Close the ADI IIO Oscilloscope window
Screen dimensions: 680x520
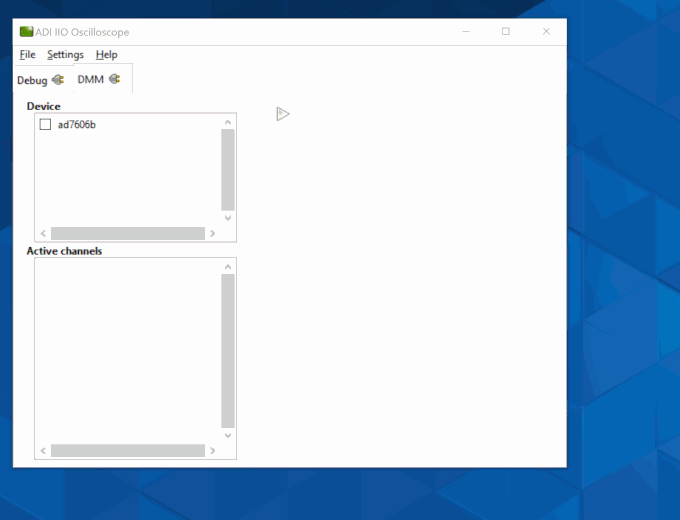546,32
